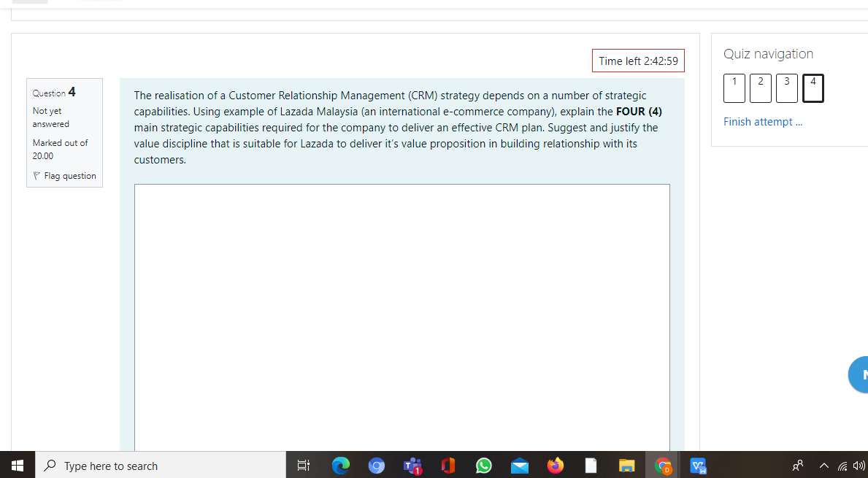Image resolution: width=868 pixels, height=478 pixels.
Task: Open Wi-Fi network settings in tray
Action: click(x=842, y=466)
